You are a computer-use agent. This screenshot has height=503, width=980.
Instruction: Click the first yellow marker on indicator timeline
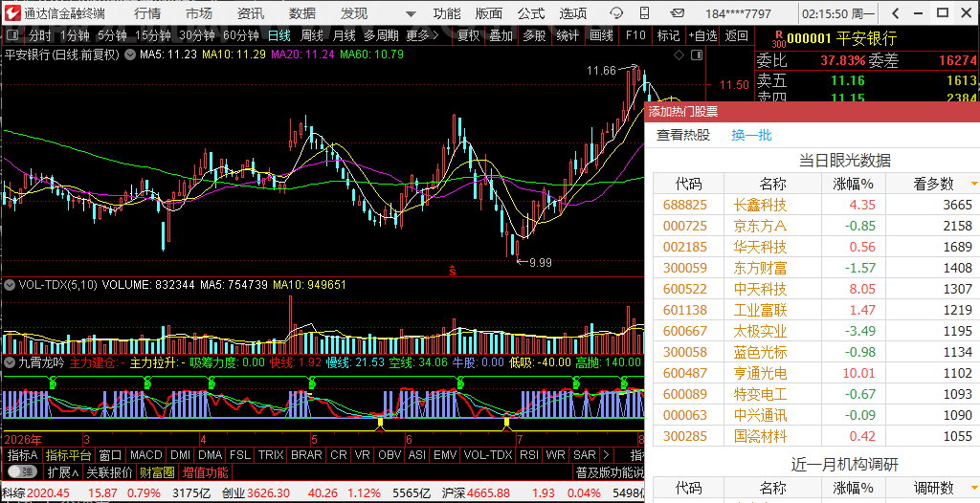tap(380, 424)
